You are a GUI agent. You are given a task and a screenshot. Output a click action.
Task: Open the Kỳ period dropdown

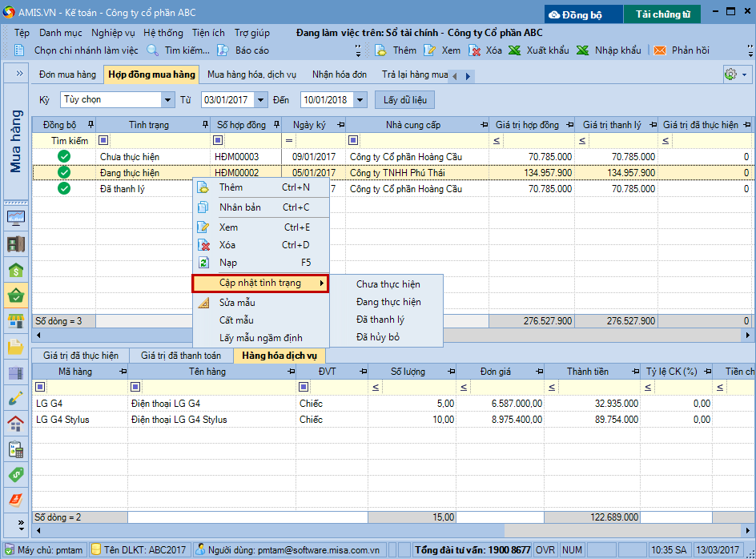pos(167,100)
